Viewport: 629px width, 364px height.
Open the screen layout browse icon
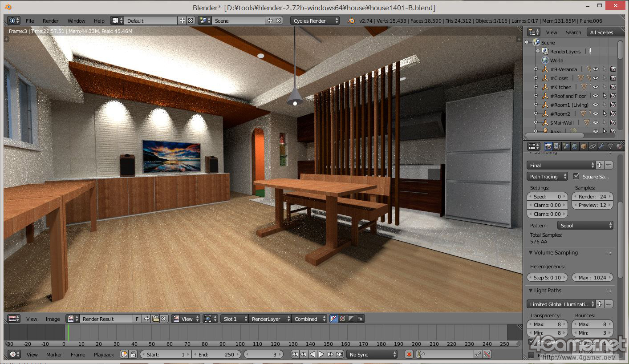pyautogui.click(x=118, y=20)
